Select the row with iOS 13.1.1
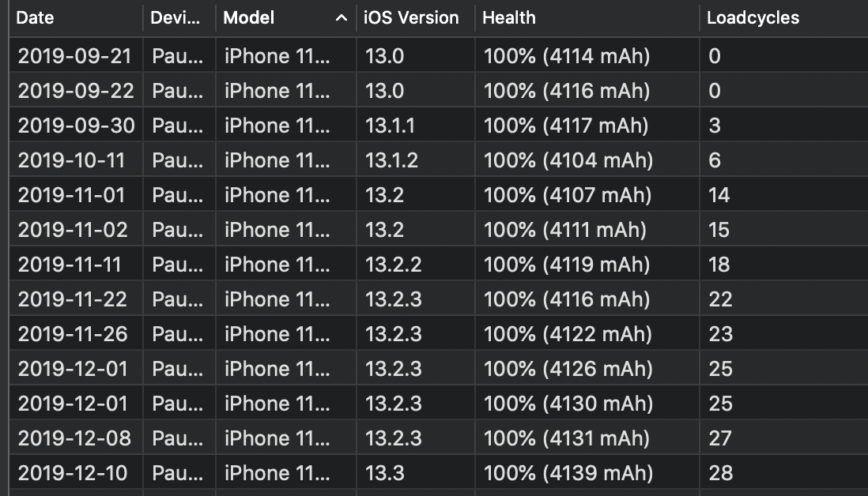 click(x=439, y=126)
